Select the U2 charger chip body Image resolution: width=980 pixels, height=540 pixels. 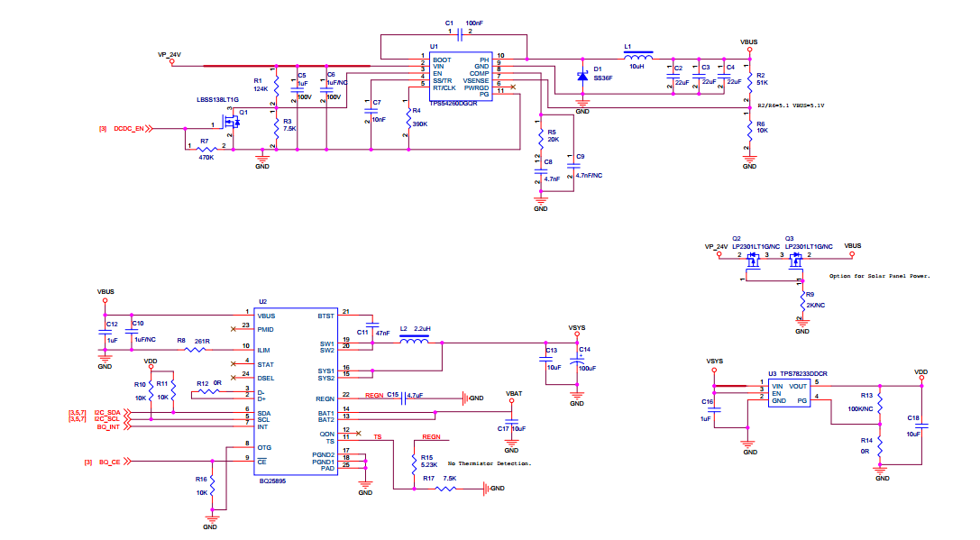click(296, 391)
